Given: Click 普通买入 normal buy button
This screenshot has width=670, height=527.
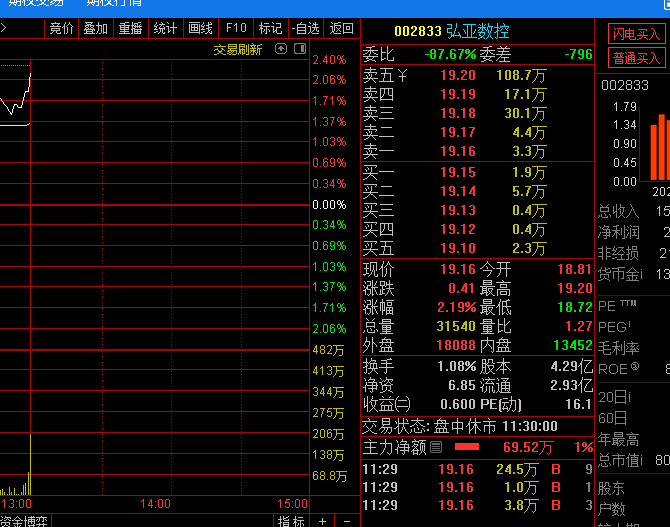Looking at the screenshot, I should pos(637,58).
